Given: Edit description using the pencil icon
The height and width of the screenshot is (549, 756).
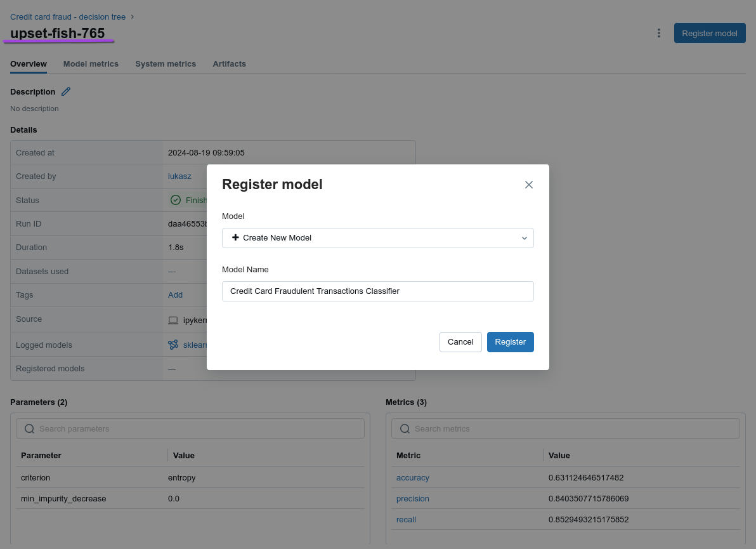Looking at the screenshot, I should click(x=66, y=91).
